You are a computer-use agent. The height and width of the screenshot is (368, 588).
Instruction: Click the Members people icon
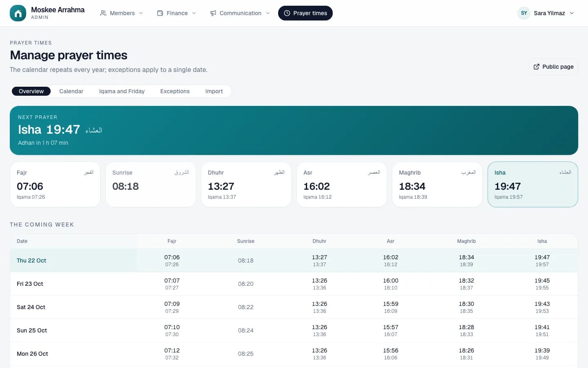click(103, 13)
